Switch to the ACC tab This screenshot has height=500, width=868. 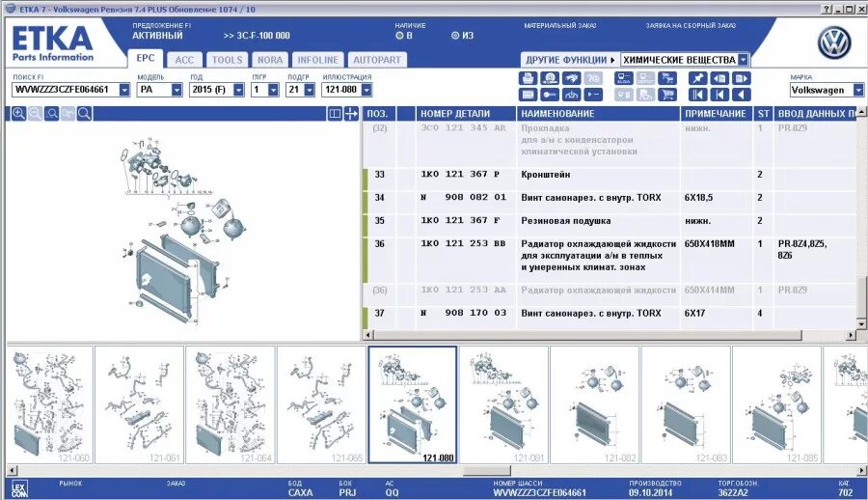[x=184, y=60]
